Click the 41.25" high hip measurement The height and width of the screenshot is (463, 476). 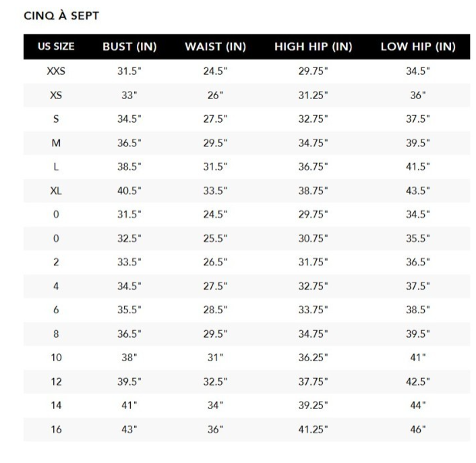pos(314,429)
